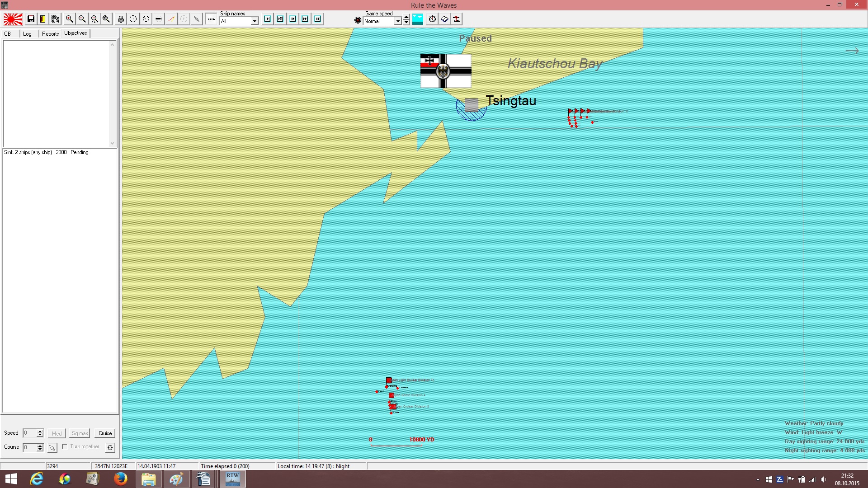Open Windows Start menu button
This screenshot has width=868, height=488.
coord(11,479)
